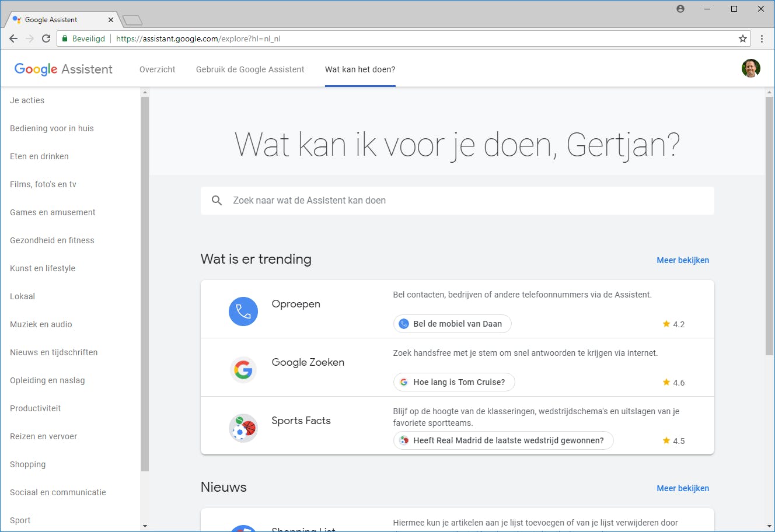Click the main page vertical scrollbar thumb
The image size is (775, 532).
click(x=770, y=226)
